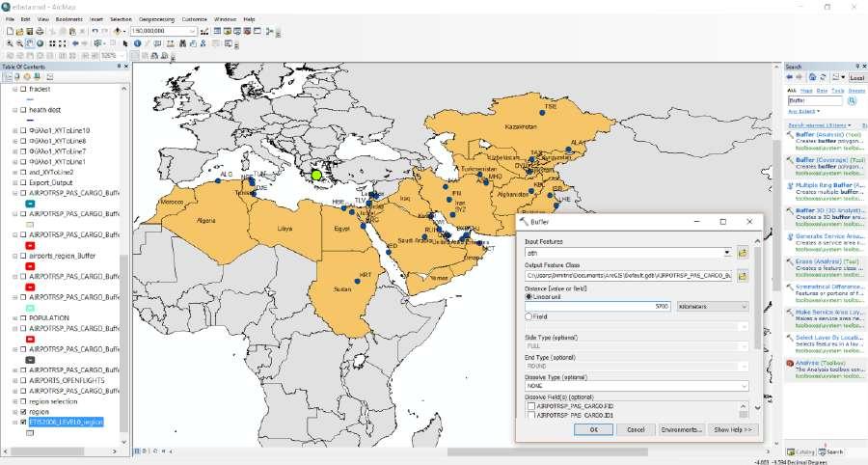Screen dimensions: 868x465
Task: Select the Select Elements arrow tool
Action: 125,43
